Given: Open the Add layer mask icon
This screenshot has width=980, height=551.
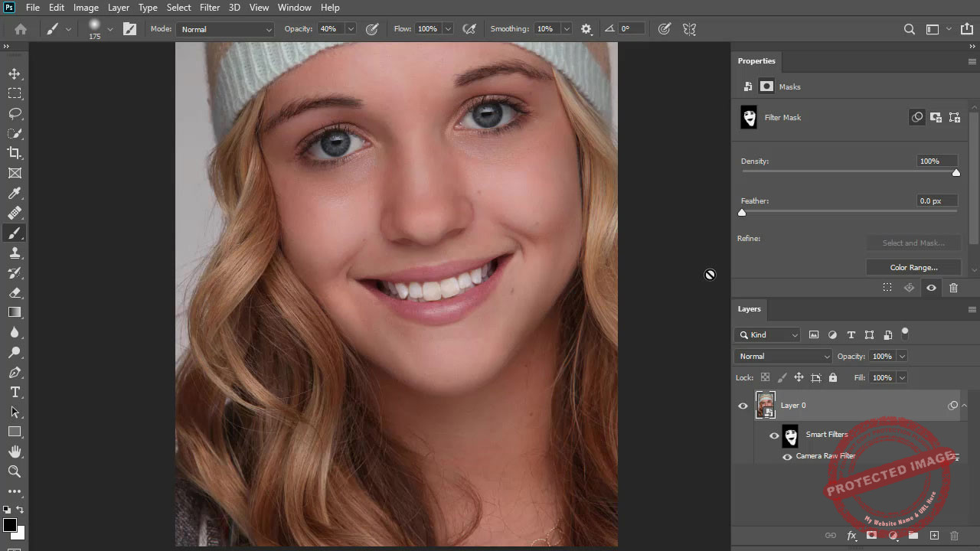Looking at the screenshot, I should (872, 536).
